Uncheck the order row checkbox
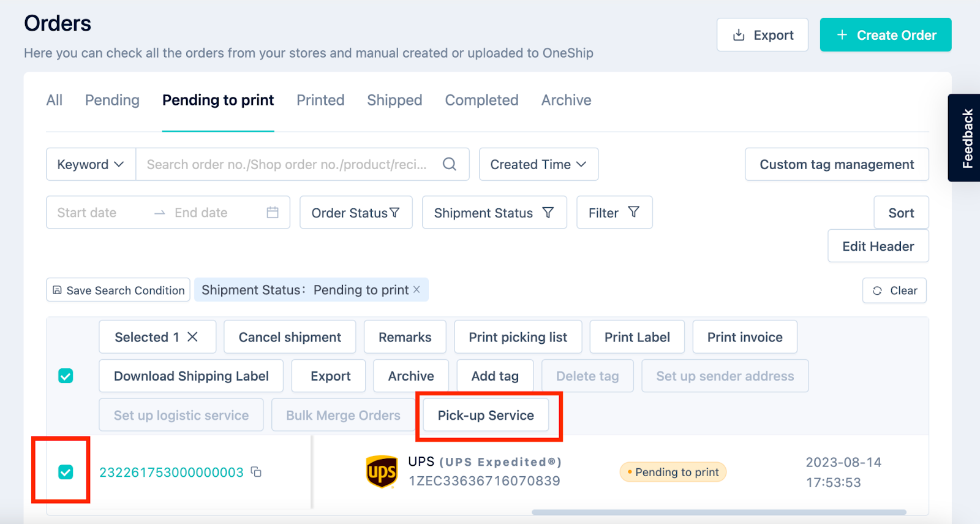 (66, 472)
